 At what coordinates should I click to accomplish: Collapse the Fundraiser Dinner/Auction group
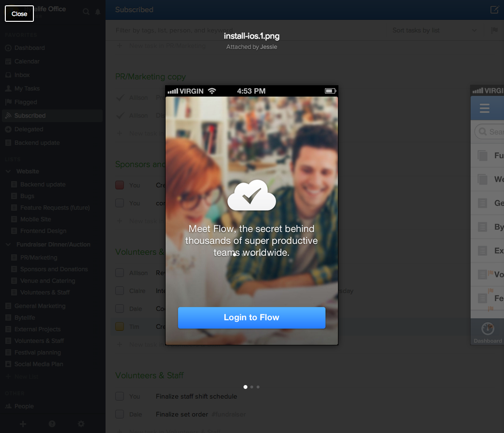pos(8,245)
